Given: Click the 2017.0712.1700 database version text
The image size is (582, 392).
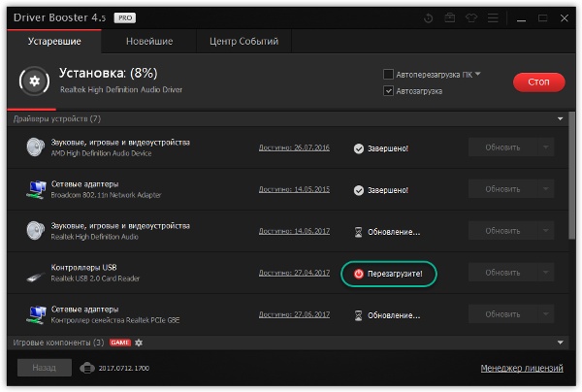Looking at the screenshot, I should coord(123,369).
